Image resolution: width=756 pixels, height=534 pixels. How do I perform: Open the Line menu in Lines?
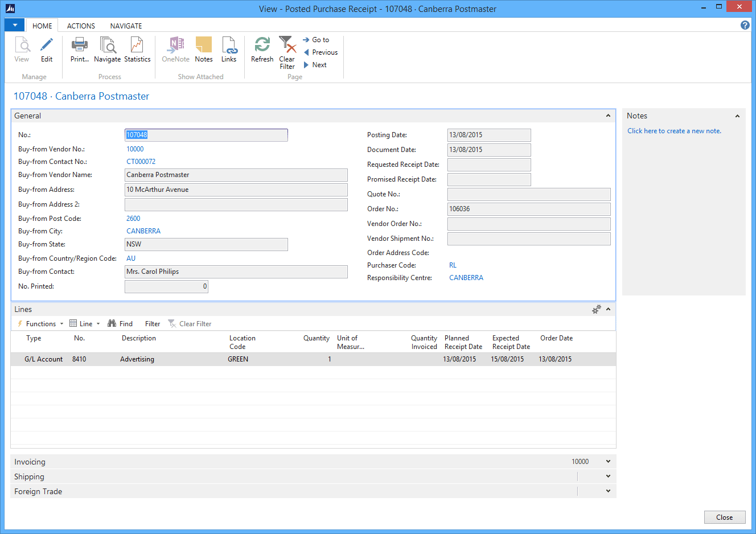(84, 324)
